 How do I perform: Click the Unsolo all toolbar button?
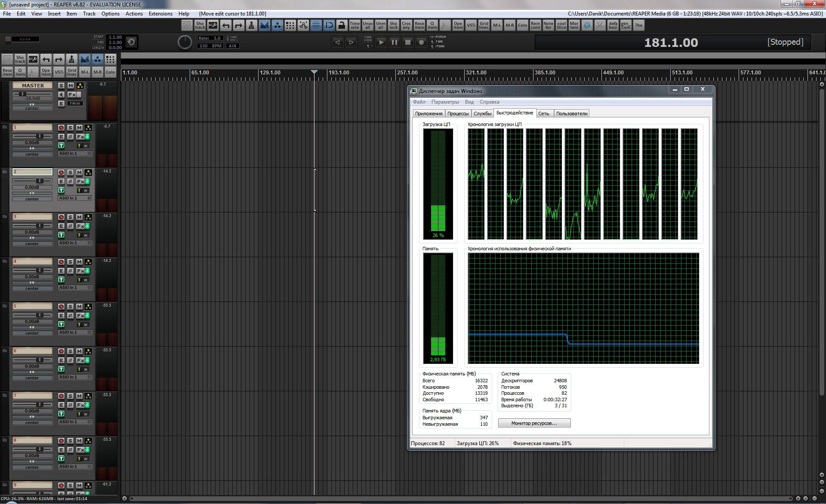tap(367, 25)
